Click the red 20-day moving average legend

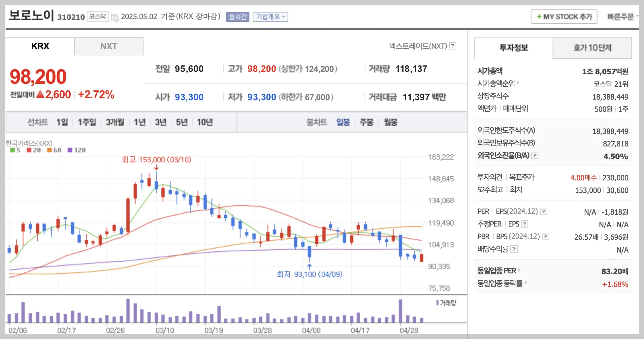(34, 150)
